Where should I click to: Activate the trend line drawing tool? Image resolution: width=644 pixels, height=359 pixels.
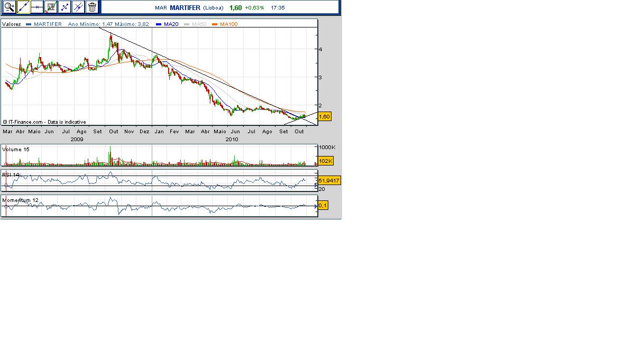(23, 7)
